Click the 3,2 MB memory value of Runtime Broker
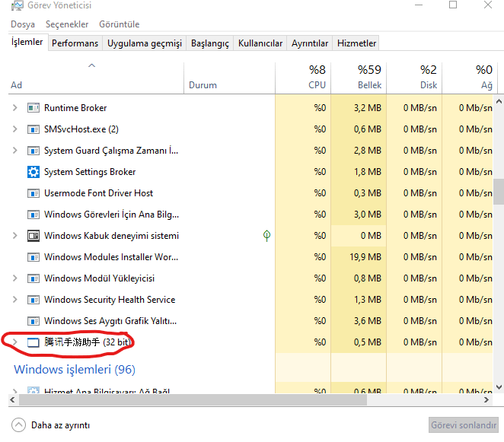Viewport: 504px width, 442px height. tap(368, 108)
